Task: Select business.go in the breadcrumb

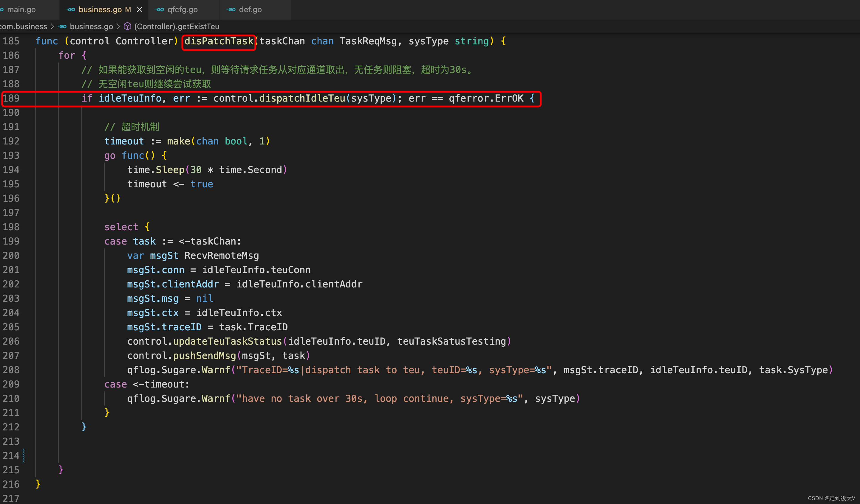Action: [91, 27]
